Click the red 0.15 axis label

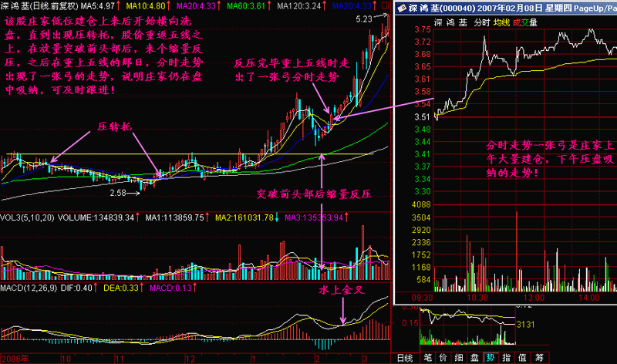point(410,323)
